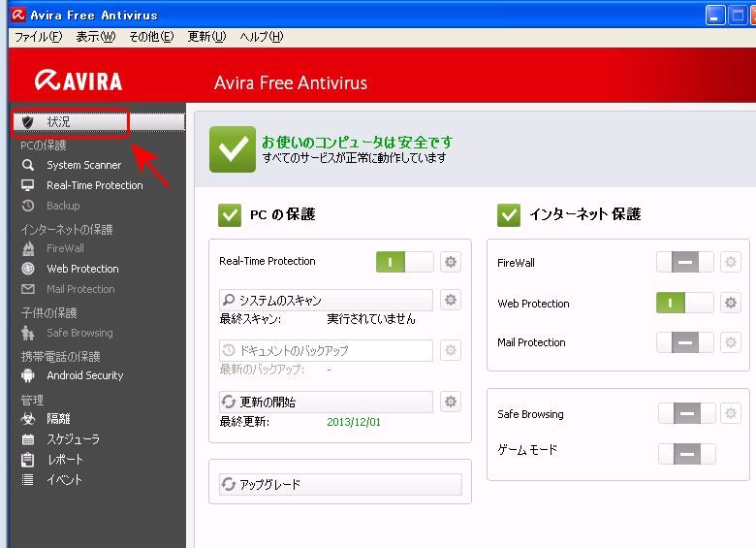Open Safe Browsing settings gear in main panel
756x548 pixels.
tap(731, 413)
